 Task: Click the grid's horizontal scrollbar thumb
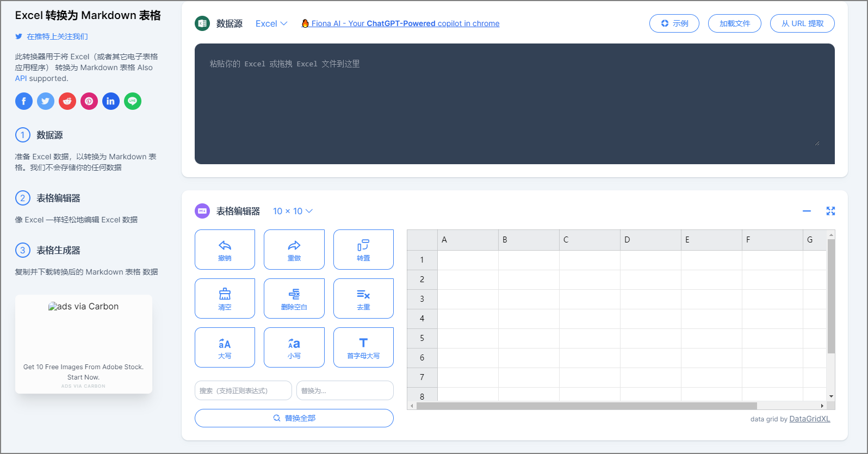(x=586, y=406)
